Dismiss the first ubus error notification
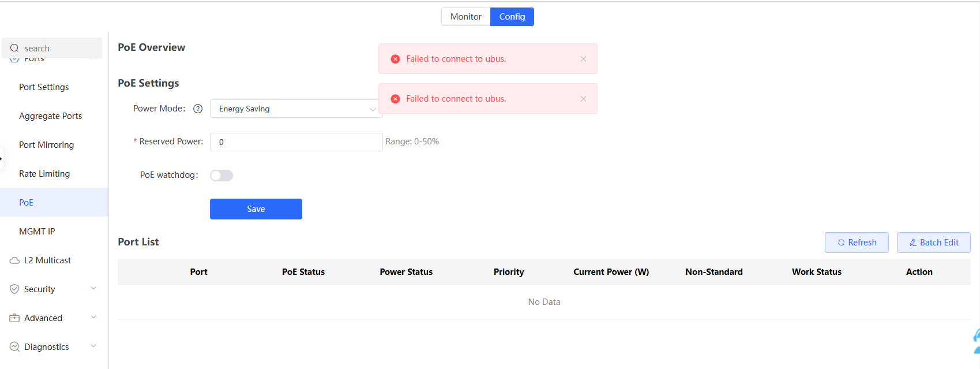The image size is (980, 369). click(x=583, y=59)
